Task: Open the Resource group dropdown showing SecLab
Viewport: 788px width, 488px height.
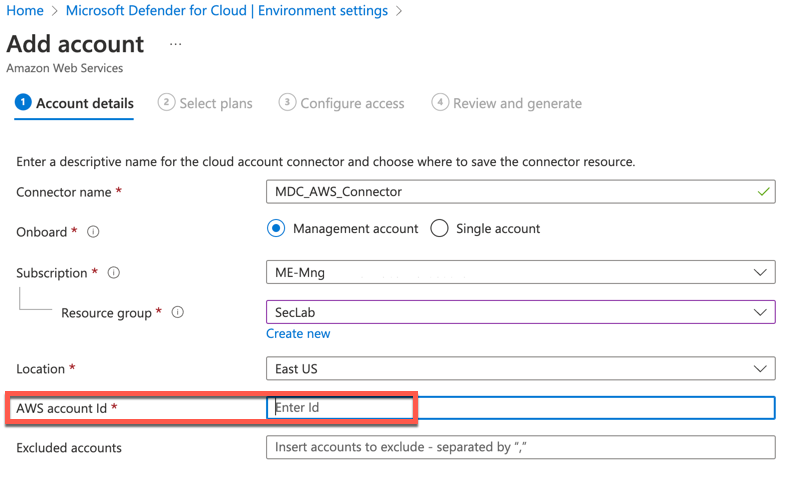Action: pyautogui.click(x=521, y=312)
